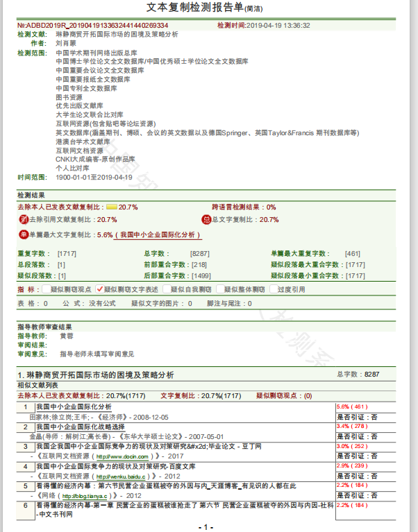This screenshot has width=418, height=532.
Task: Select 中国学术期刊网络出版总库 line
Action: (97, 53)
